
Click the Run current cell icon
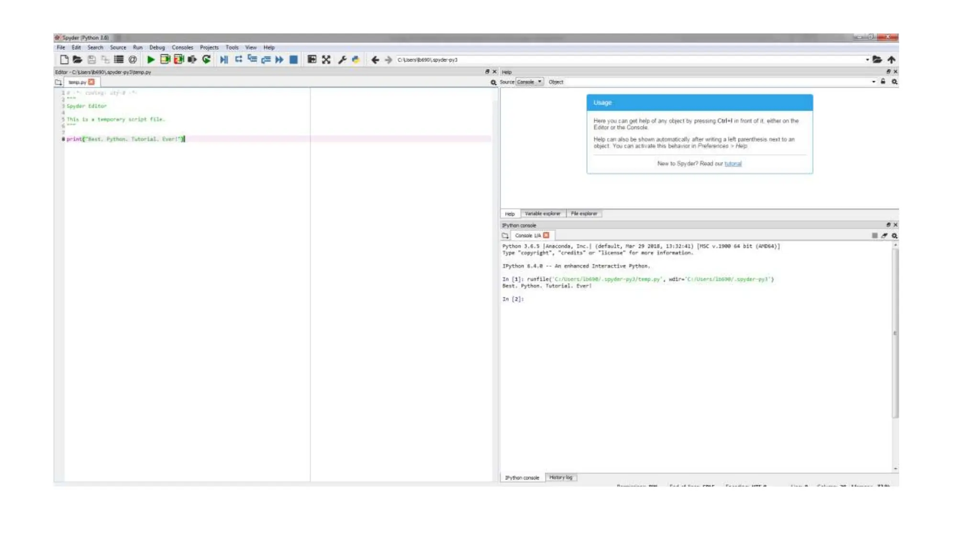click(x=165, y=60)
